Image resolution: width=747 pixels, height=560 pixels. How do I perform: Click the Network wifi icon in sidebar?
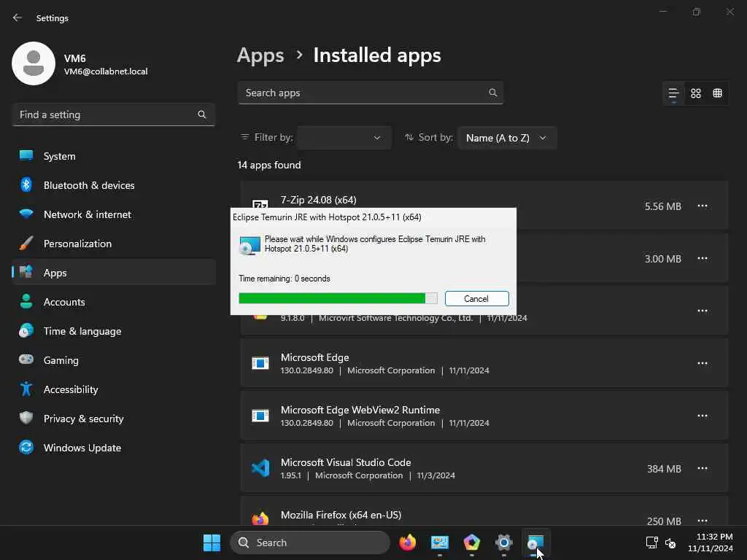[x=26, y=214]
